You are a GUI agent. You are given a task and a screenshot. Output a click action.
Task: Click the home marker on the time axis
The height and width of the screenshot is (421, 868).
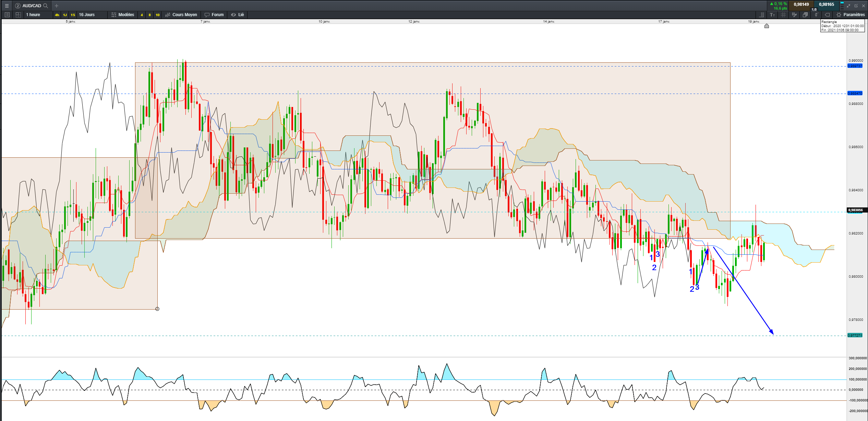[767, 26]
